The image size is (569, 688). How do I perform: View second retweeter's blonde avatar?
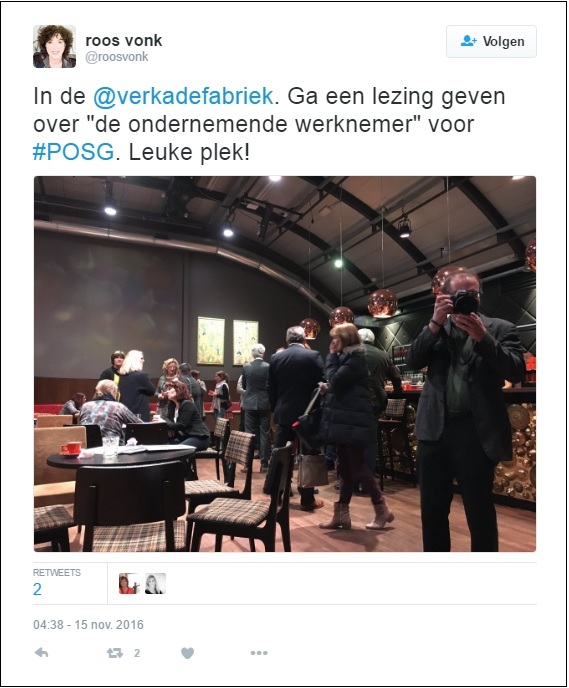pyautogui.click(x=155, y=584)
